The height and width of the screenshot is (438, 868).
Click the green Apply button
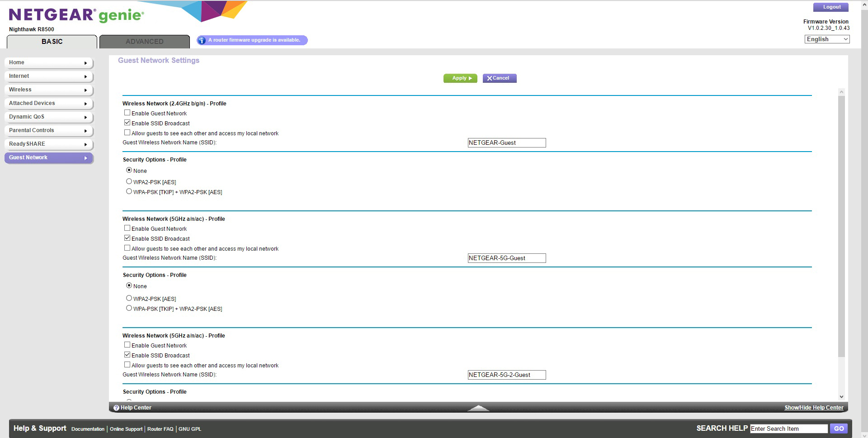(460, 78)
